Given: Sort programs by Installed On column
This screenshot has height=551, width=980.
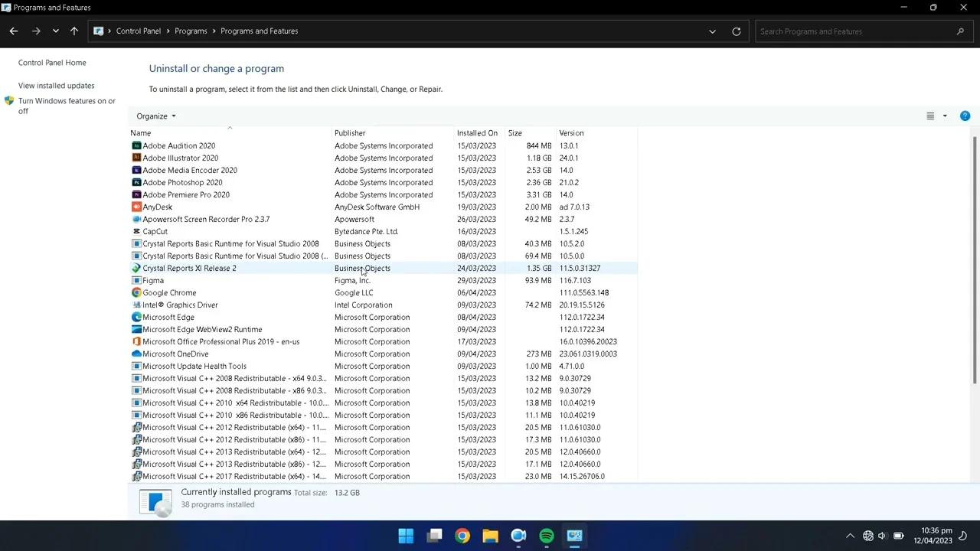Looking at the screenshot, I should pyautogui.click(x=477, y=133).
